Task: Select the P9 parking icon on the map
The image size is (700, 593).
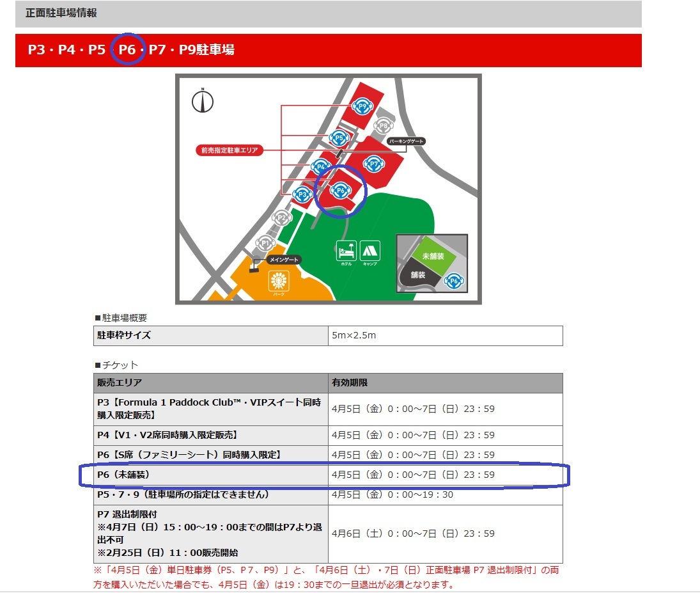Action: click(362, 106)
